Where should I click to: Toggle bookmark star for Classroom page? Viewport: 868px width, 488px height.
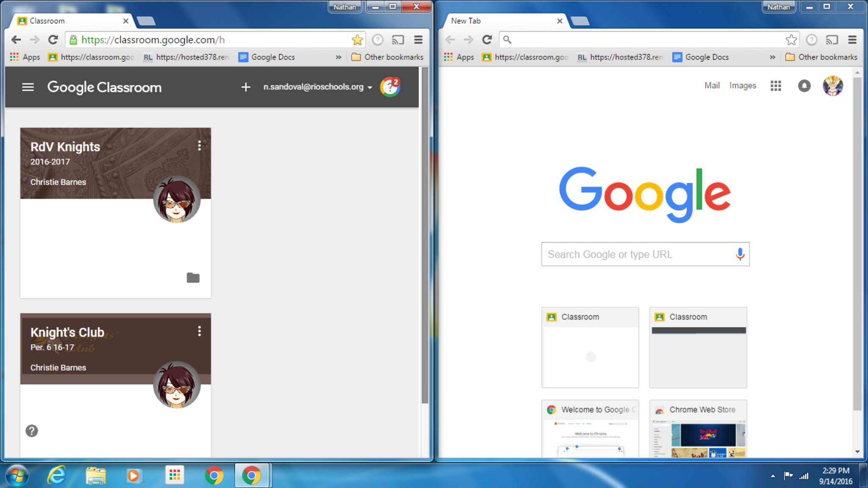click(357, 40)
